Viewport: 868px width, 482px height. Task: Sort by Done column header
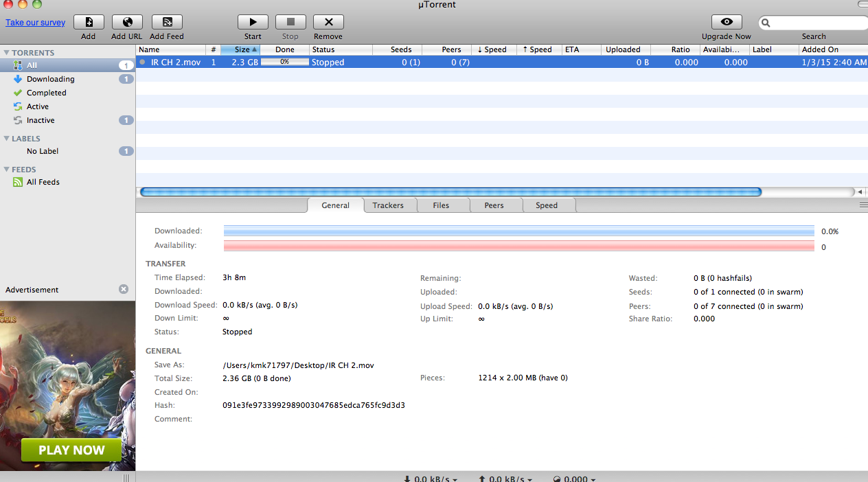[284, 49]
